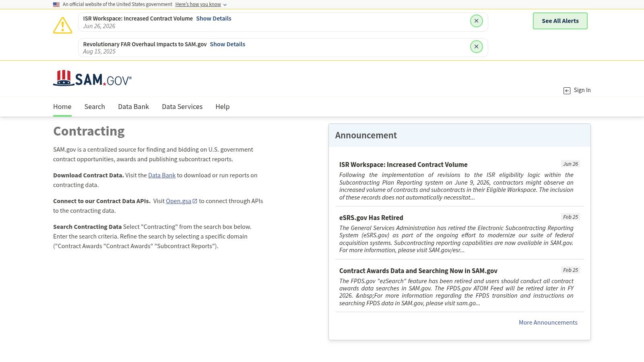Click the "Aug 15, 2025" alert date
The height and width of the screenshot is (362, 644).
(99, 51)
